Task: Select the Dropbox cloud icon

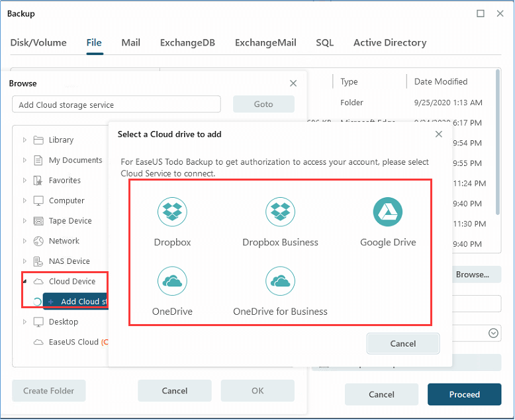Action: [x=172, y=212]
